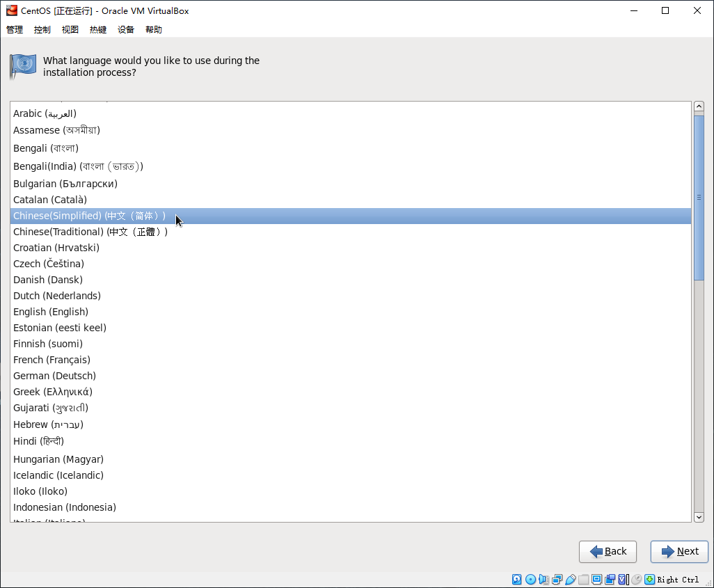The width and height of the screenshot is (714, 588).
Task: Select Hungarian (Magyar)
Action: click(x=351, y=459)
